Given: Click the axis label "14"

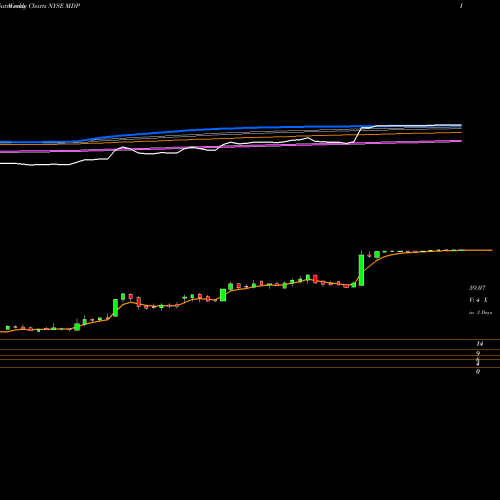Looking at the screenshot, I should (480, 344).
